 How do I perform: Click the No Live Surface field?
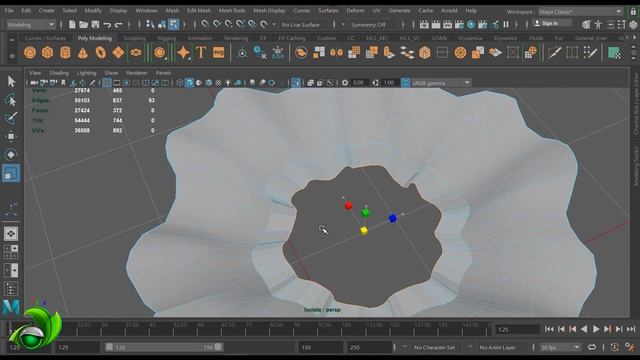(x=301, y=25)
